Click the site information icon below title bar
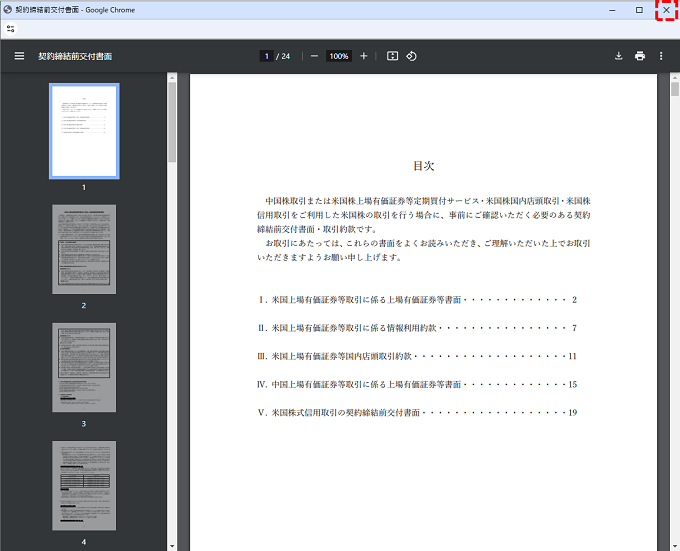Screen dimensions: 680x551 point(10,29)
